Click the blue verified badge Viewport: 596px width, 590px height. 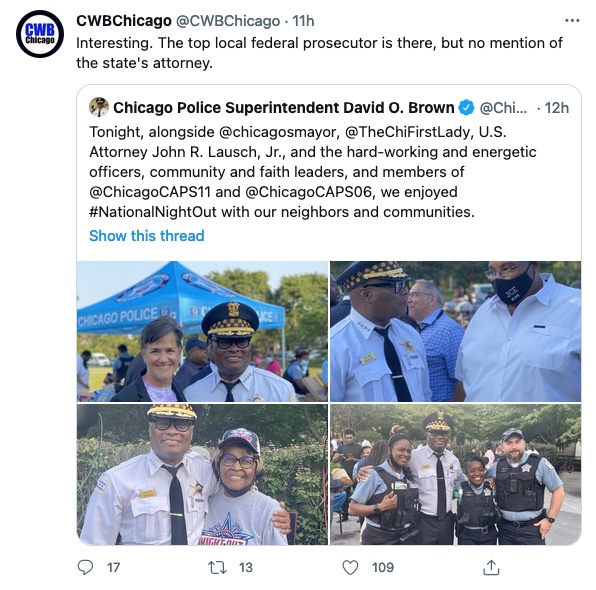pos(466,108)
